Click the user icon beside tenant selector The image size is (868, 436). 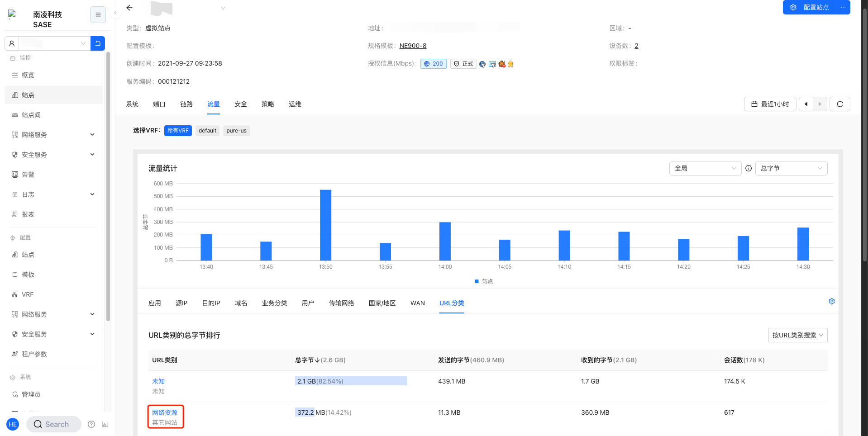12,43
